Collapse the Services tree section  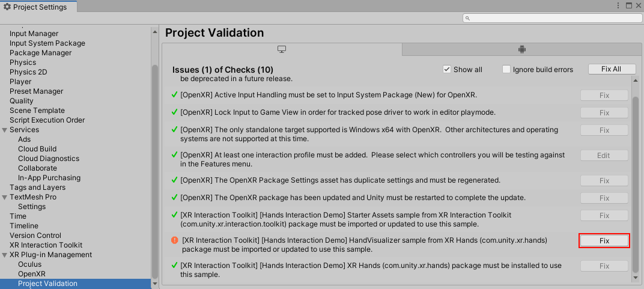click(5, 130)
